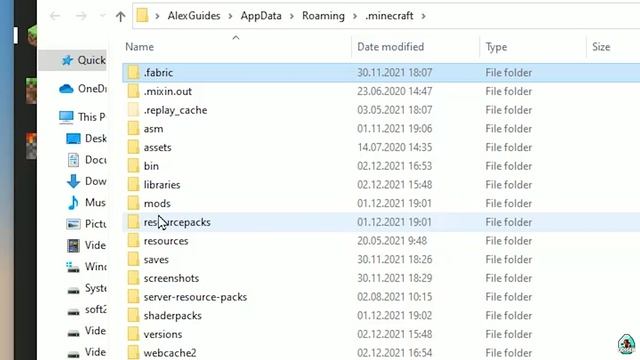This screenshot has width=640, height=360.
Task: Navigate to Roaming in breadcrumb
Action: click(323, 16)
